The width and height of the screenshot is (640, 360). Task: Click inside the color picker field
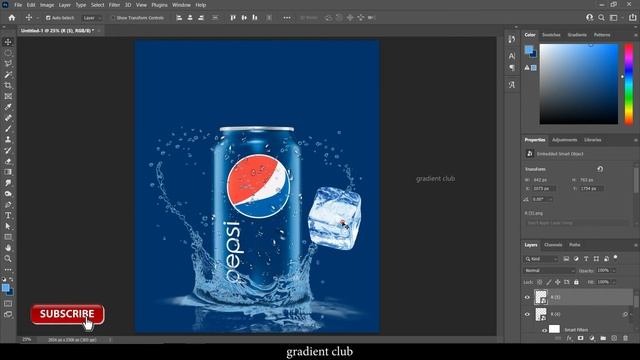tap(579, 84)
